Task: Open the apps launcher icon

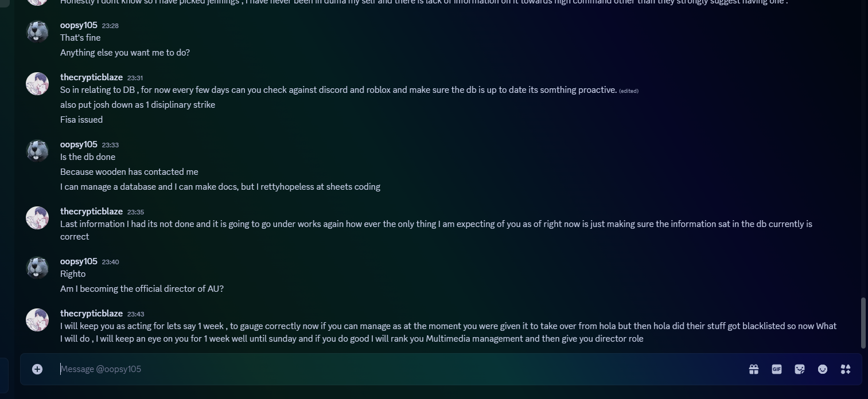Action: [846, 369]
